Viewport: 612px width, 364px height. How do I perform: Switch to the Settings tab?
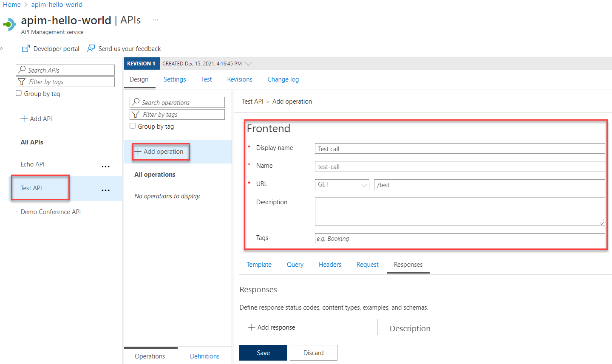[x=175, y=79]
